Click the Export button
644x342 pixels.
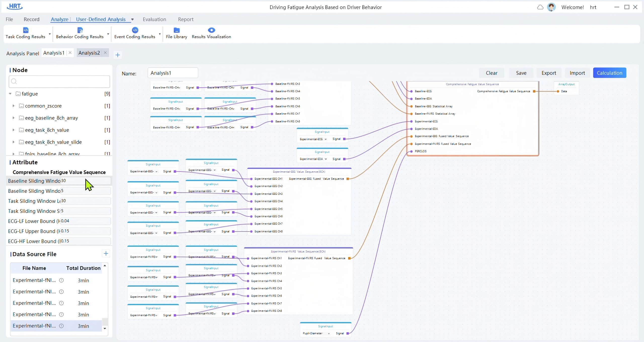[x=549, y=73]
